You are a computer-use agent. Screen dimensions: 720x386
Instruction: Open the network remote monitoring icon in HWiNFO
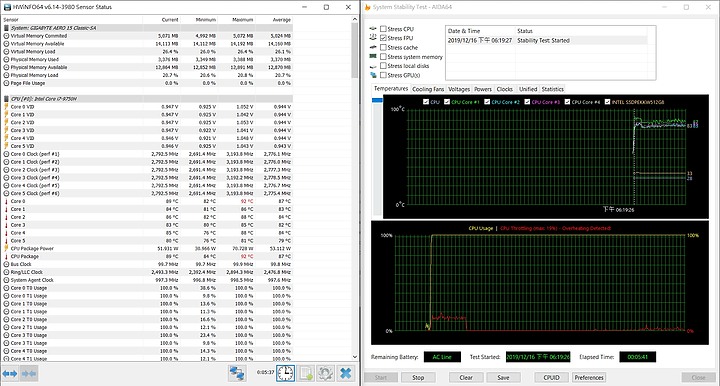point(237,374)
